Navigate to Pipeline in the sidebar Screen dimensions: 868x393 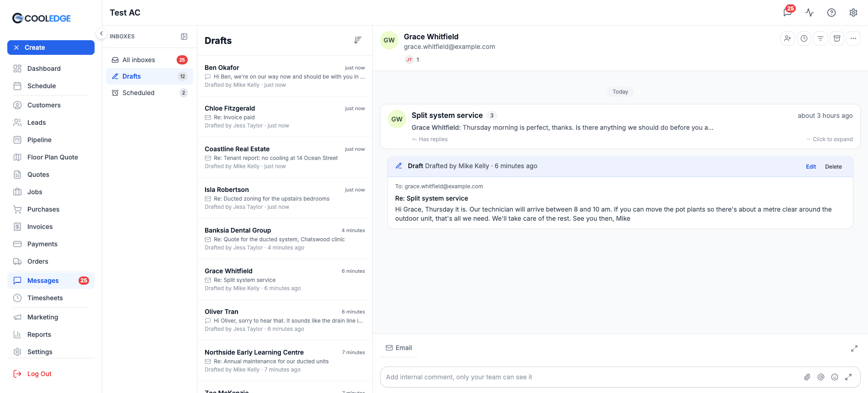[51, 140]
